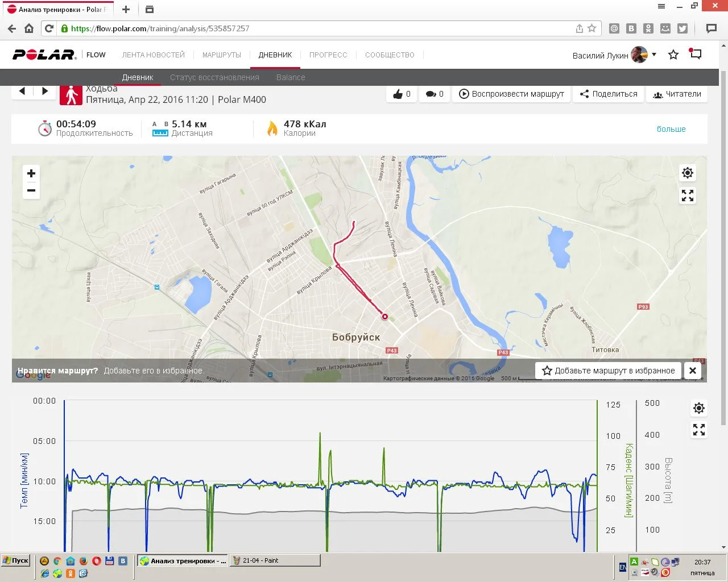This screenshot has height=582, width=728.
Task: Click the route end marker on the map
Action: pyautogui.click(x=384, y=317)
